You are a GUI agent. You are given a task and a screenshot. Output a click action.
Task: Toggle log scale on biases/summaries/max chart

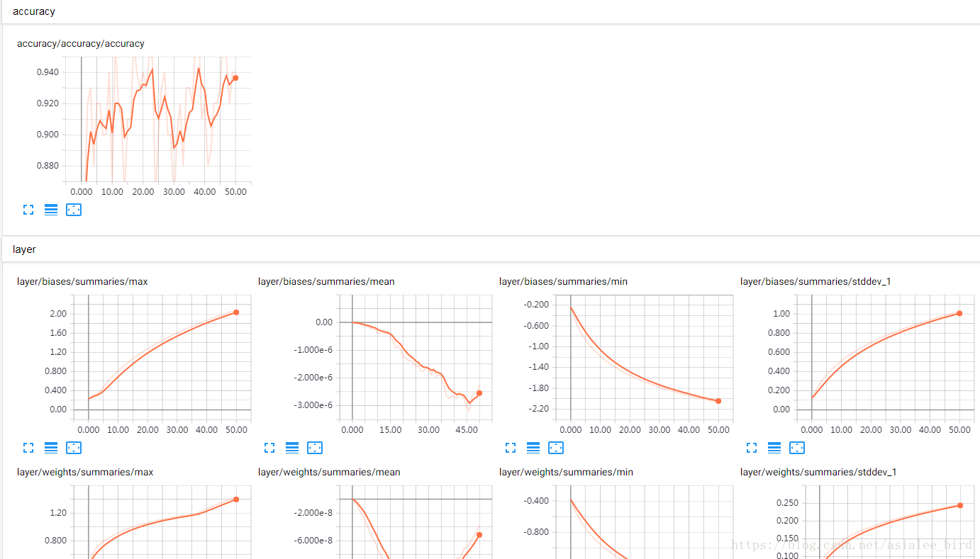[51, 448]
